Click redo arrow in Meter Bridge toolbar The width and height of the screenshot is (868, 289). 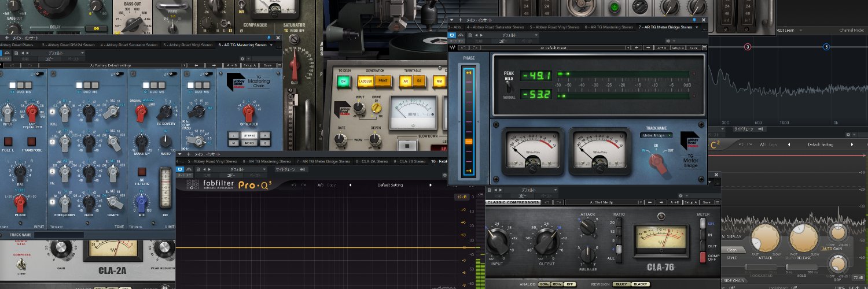475,48
